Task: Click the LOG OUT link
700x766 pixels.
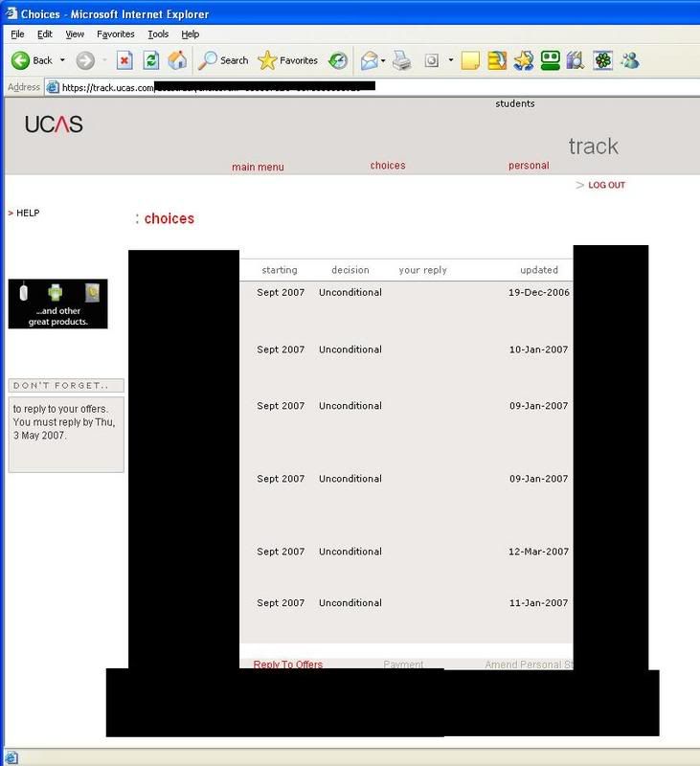Action: [x=606, y=185]
